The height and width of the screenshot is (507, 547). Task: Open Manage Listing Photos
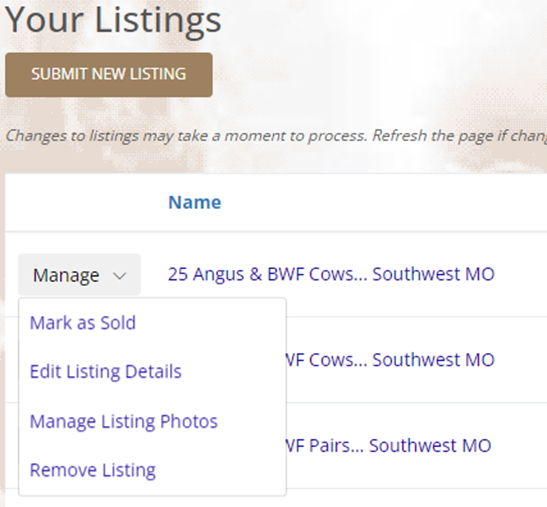coord(124,421)
